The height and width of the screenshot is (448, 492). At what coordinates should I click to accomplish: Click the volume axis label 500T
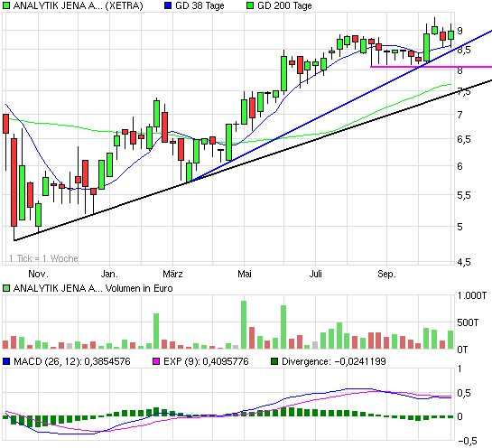(468, 322)
